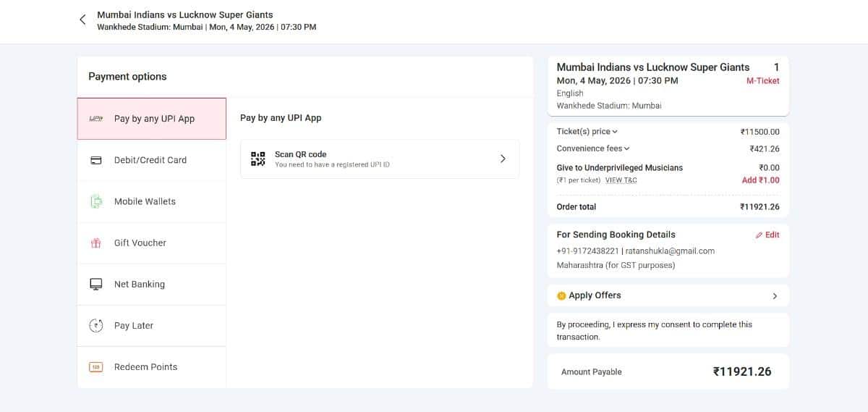Click the Pay Later rupee icon
The image size is (868, 412).
95,326
